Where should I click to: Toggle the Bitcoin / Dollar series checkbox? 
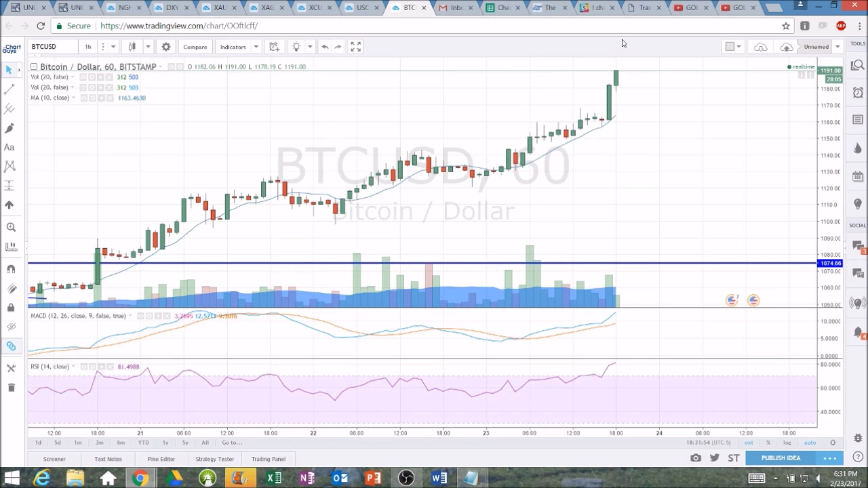tap(34, 66)
